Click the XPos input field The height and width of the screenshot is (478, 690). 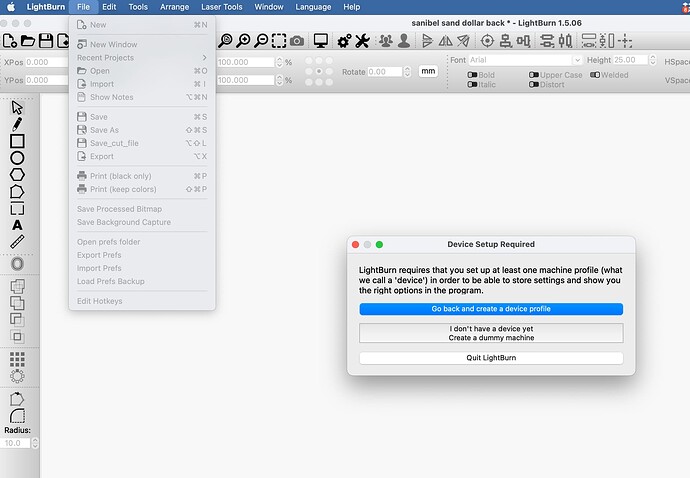point(47,62)
